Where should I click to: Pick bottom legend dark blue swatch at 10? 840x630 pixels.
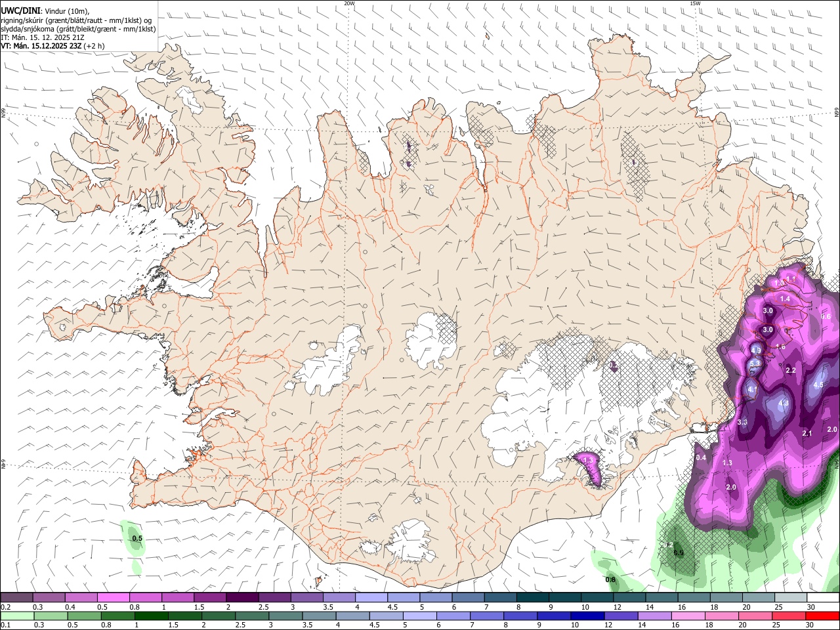click(x=586, y=616)
